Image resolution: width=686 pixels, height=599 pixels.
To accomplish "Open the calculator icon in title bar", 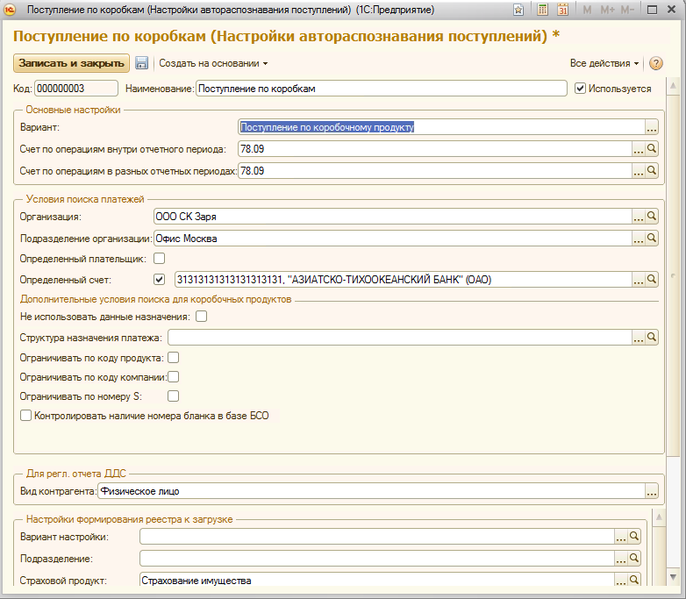I will [x=542, y=10].
